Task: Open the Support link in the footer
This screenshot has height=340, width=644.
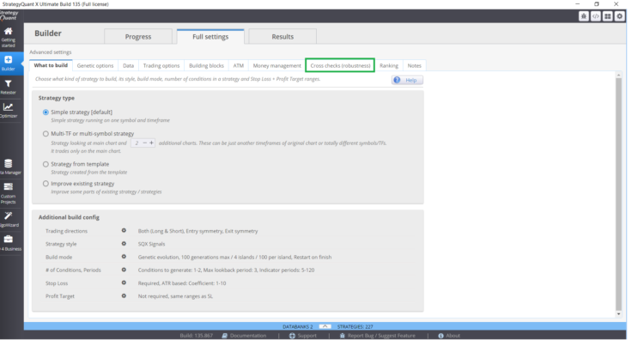Action: (x=303, y=336)
